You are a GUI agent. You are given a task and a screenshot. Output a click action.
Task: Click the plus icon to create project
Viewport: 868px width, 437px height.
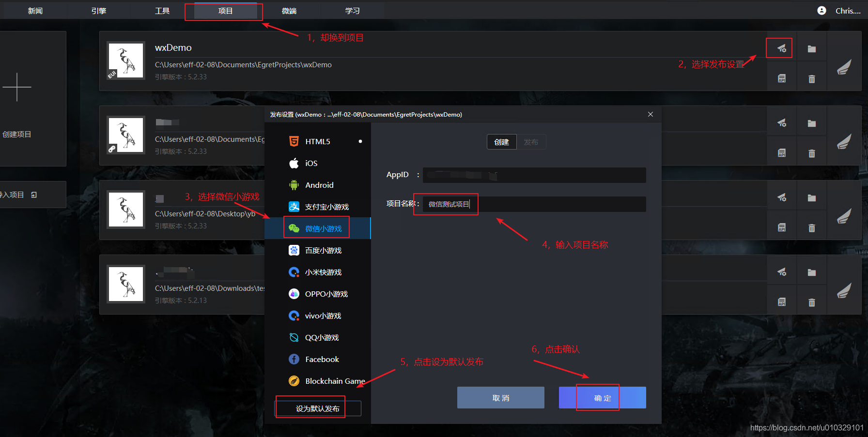(17, 87)
